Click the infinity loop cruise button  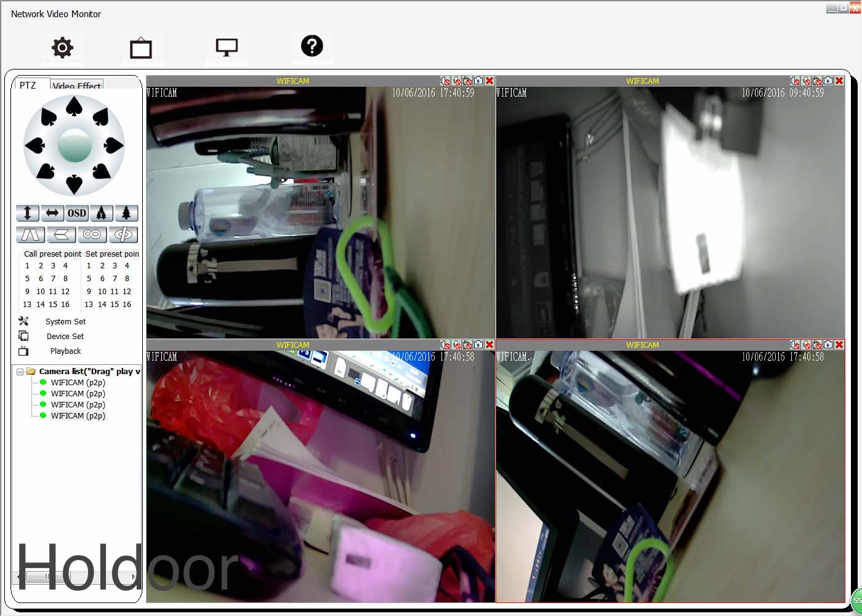(x=92, y=234)
